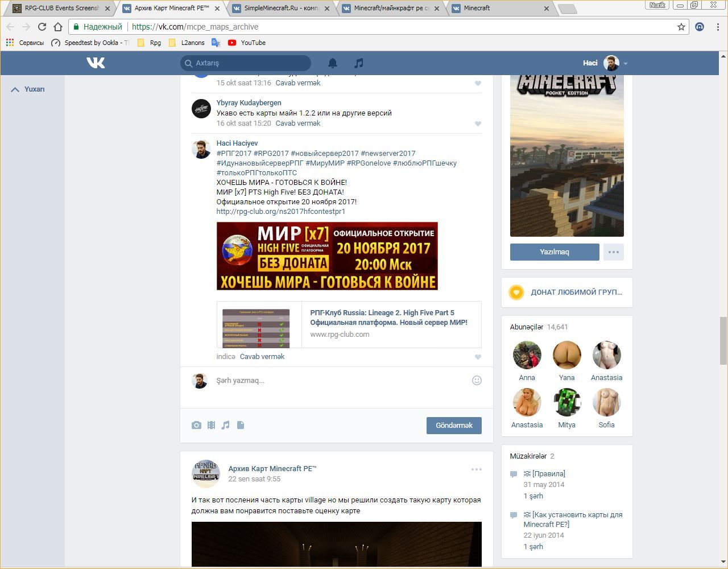This screenshot has width=728, height=569.
Task: Reply to the comment posted indicə
Action: click(262, 357)
